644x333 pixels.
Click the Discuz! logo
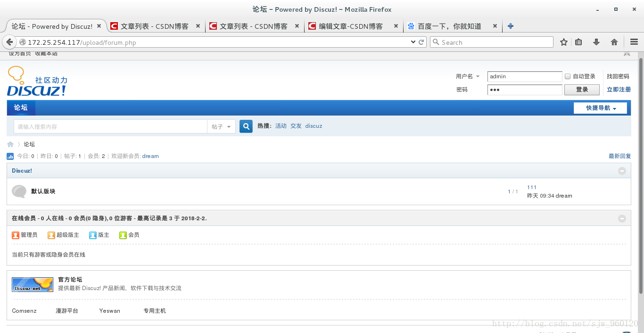point(37,82)
